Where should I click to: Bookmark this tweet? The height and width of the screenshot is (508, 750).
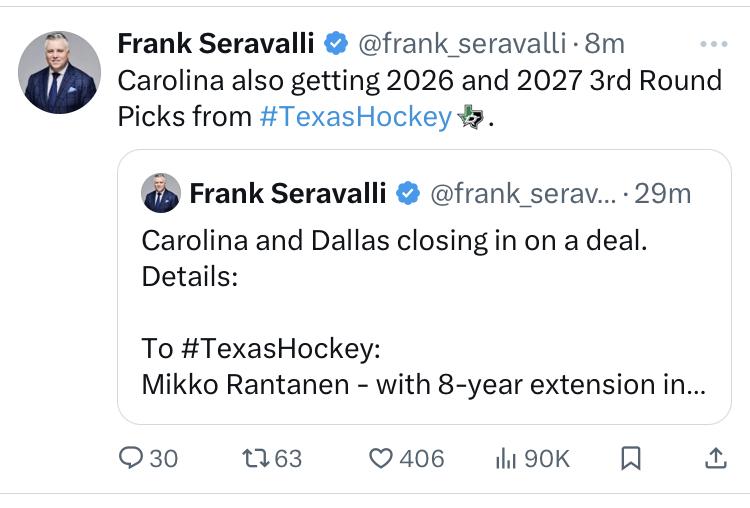(x=630, y=458)
